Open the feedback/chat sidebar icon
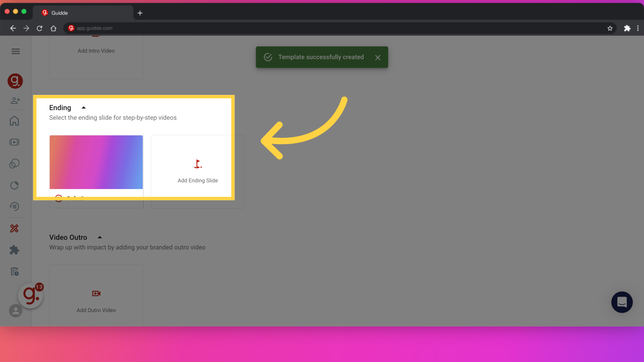The image size is (644, 362). tap(622, 302)
